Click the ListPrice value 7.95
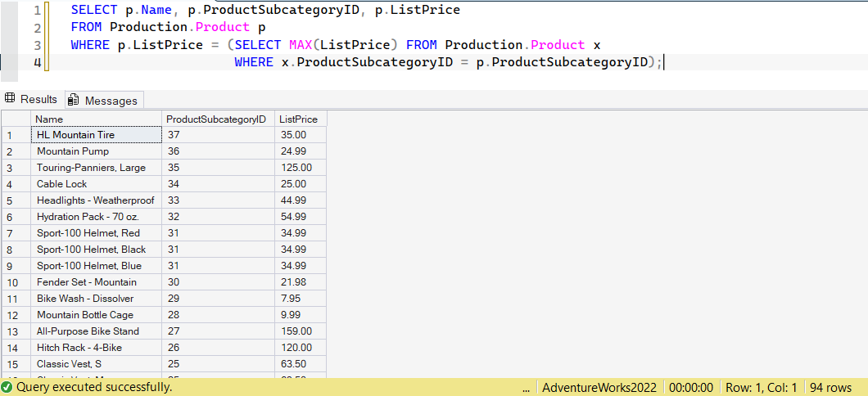Viewport: 868px width, 396px height. click(301, 299)
